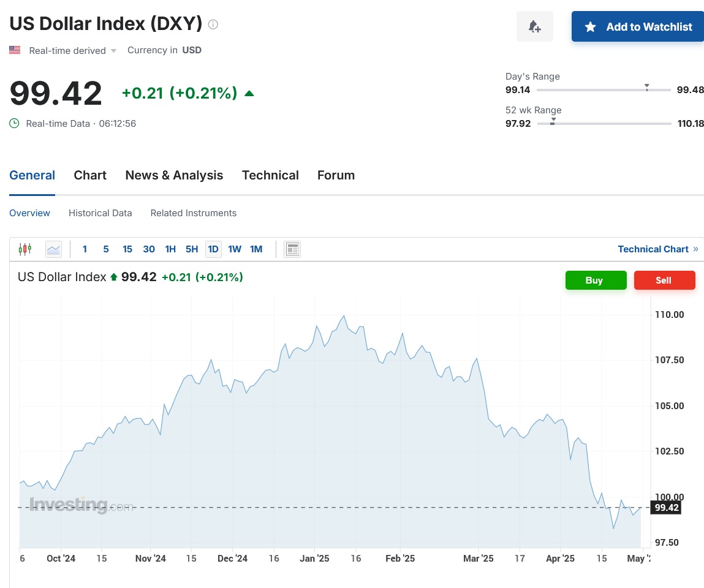Open the News & Analysis tab
Viewport: 704px width, 588px height.
point(174,175)
